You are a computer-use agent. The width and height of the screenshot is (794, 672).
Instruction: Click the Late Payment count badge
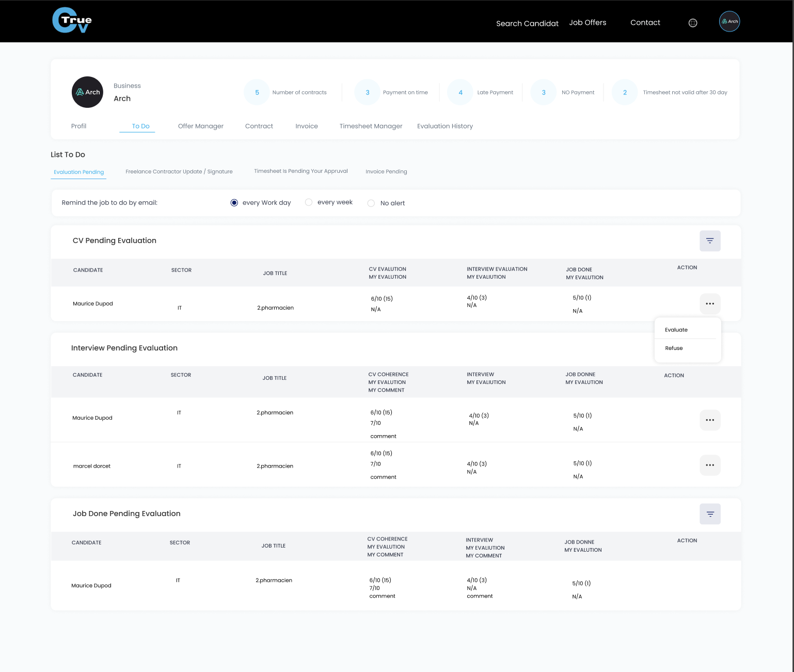(460, 92)
